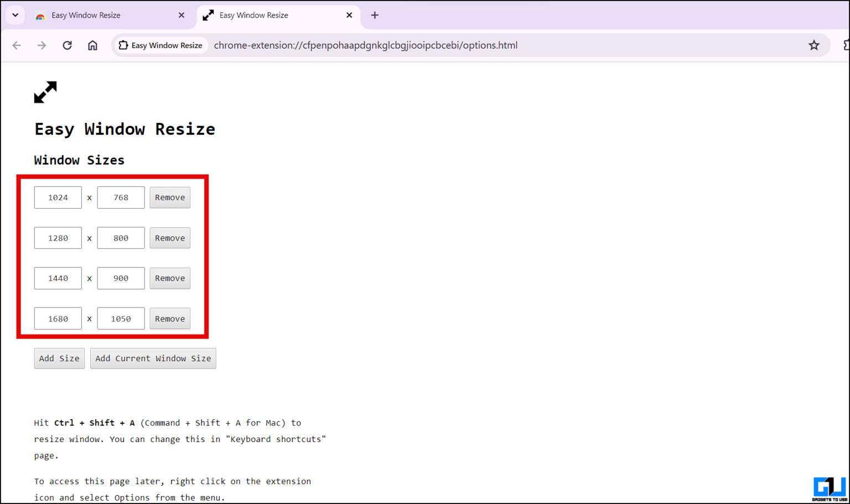The height and width of the screenshot is (504, 850).
Task: Bookmark this page with the star icon
Action: tap(813, 45)
